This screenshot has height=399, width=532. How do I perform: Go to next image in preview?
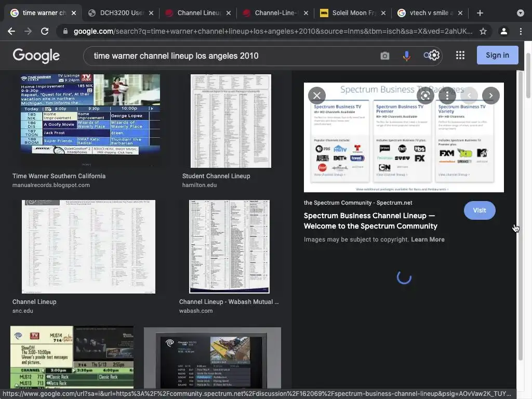click(x=491, y=96)
